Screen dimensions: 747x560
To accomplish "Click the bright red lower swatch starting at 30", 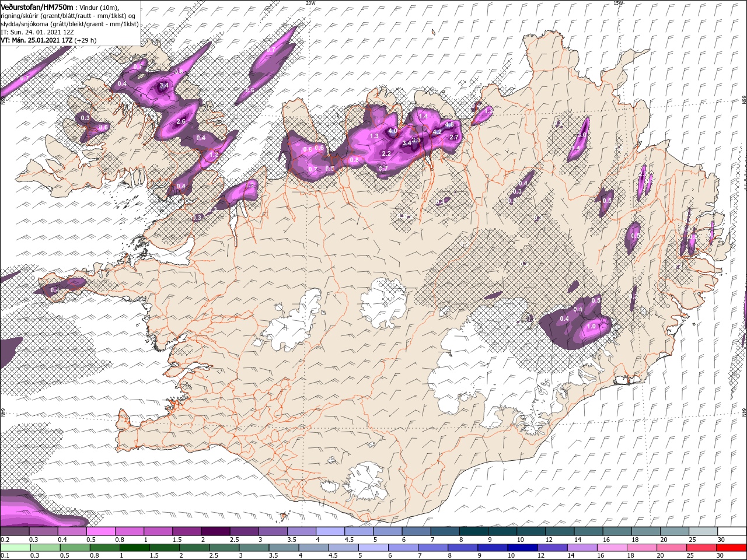I will [731, 548].
